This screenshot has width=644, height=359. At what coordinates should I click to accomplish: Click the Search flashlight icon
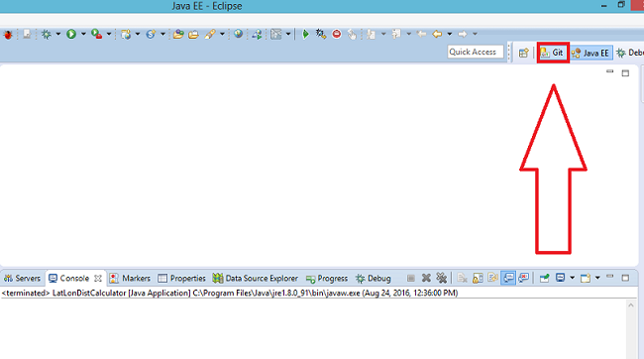(x=210, y=34)
